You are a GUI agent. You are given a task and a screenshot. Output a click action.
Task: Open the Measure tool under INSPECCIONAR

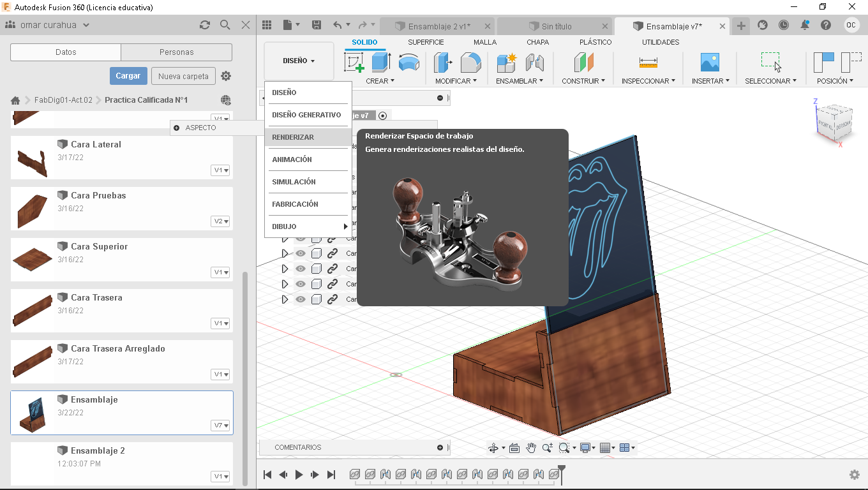tap(647, 62)
